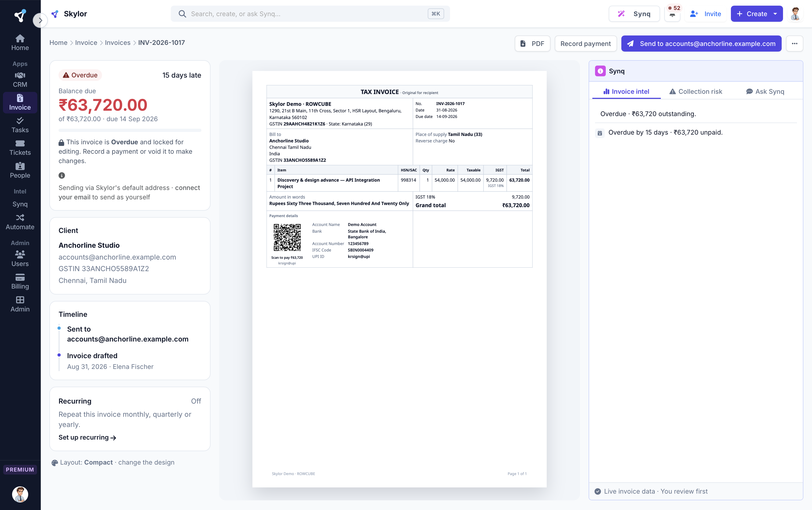Image resolution: width=812 pixels, height=510 pixels.
Task: Open CRM app in sidebar
Action: [20, 80]
